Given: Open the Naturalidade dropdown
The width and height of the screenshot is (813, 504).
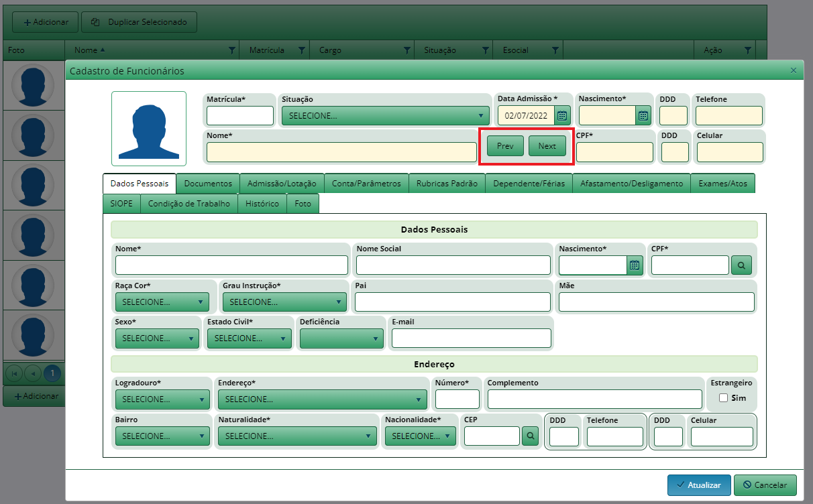Looking at the screenshot, I should pyautogui.click(x=296, y=436).
